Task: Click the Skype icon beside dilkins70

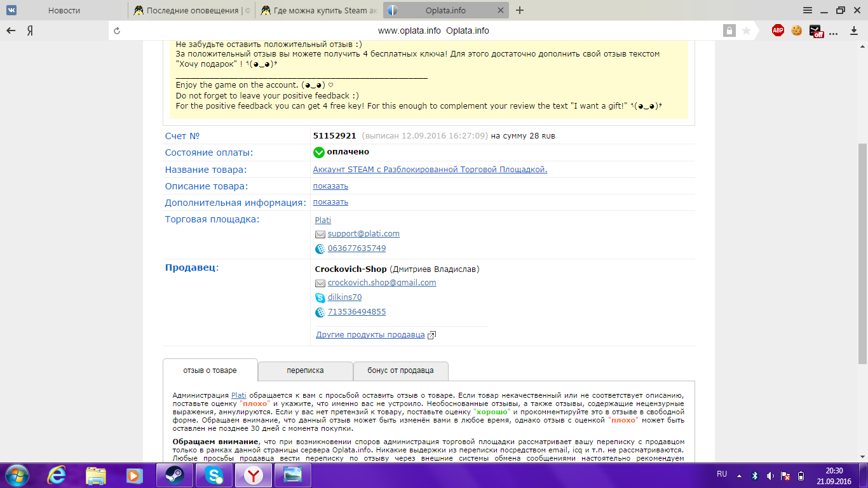Action: 320,298
